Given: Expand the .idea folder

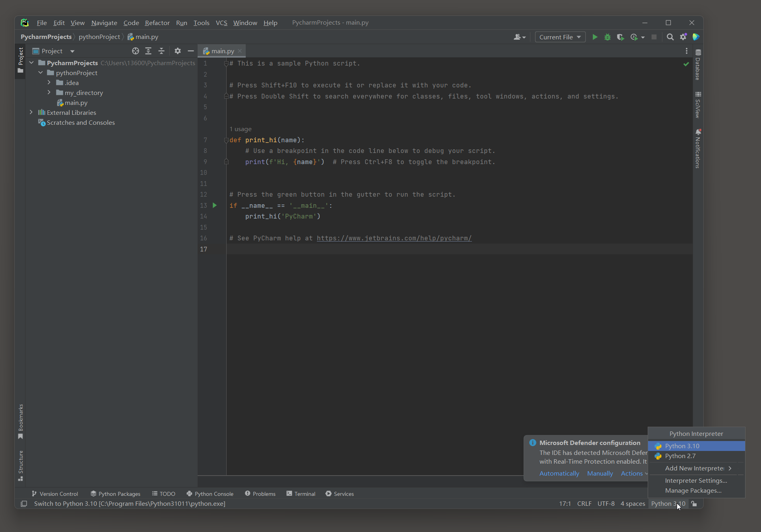Looking at the screenshot, I should 49,83.
